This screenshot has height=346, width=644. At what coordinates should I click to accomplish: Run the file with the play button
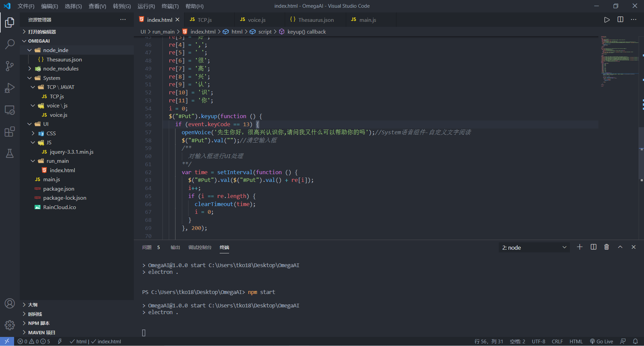pyautogui.click(x=607, y=19)
